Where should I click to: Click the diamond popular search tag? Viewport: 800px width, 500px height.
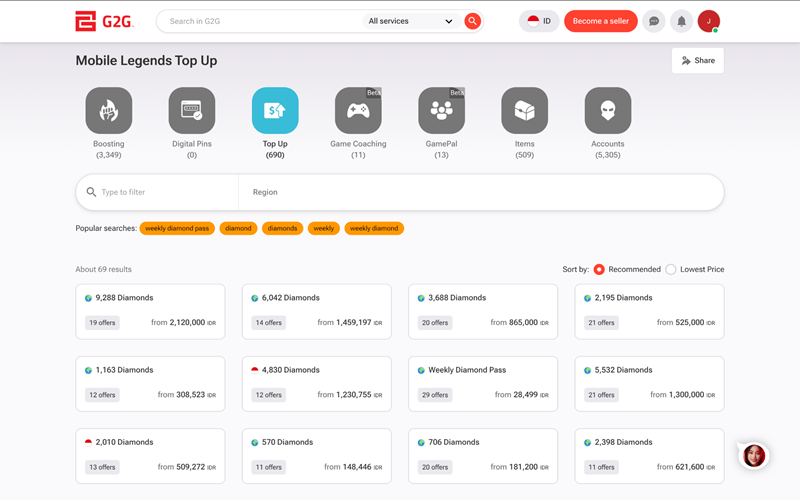point(238,229)
